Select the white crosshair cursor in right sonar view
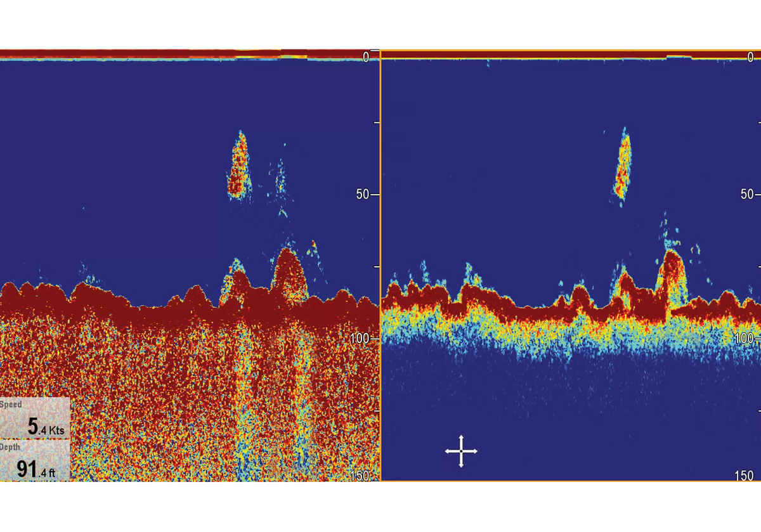 click(x=461, y=451)
